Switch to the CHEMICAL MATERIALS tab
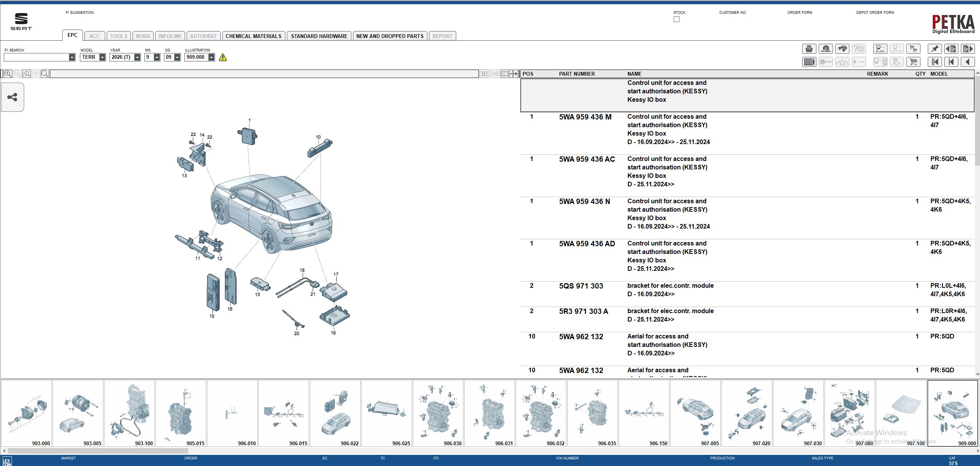The image size is (980, 466). tap(253, 36)
